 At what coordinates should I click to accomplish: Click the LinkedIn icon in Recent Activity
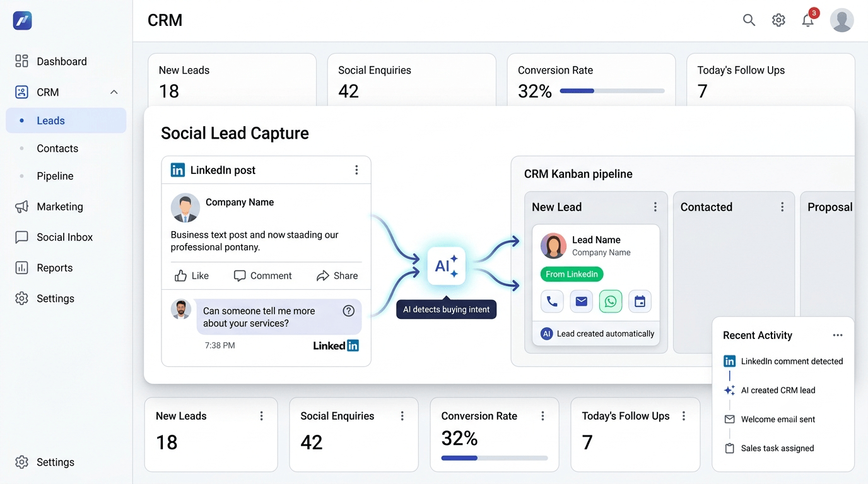[729, 361]
